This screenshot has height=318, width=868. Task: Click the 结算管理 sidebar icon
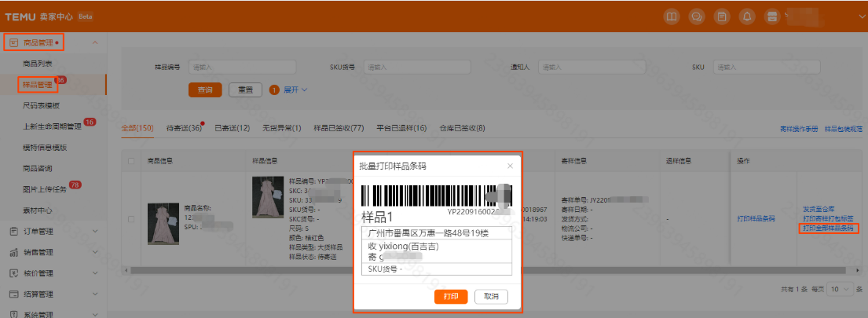pyautogui.click(x=14, y=294)
